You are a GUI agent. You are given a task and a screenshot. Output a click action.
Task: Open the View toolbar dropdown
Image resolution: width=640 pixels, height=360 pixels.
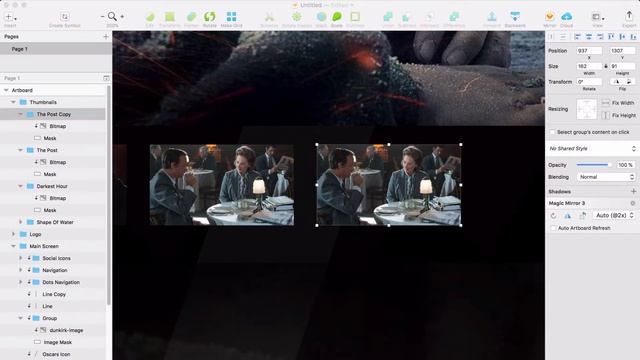(598, 17)
